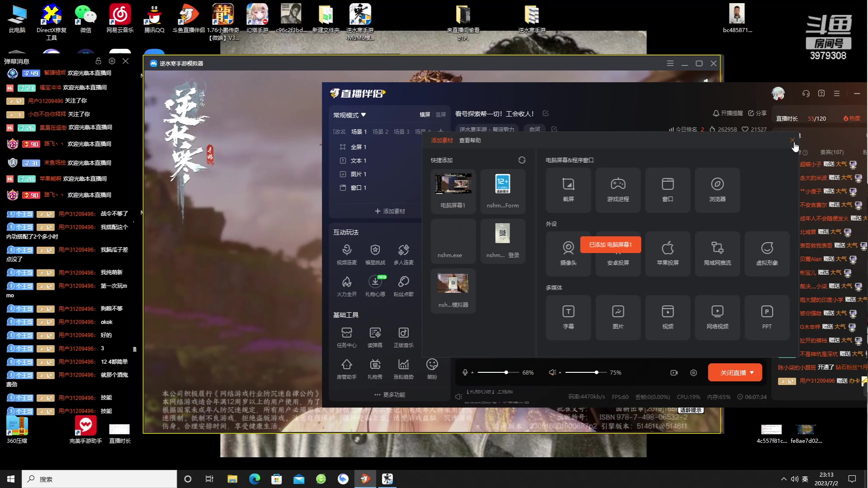Refresh the 快捷添加 quick add list

[522, 160]
